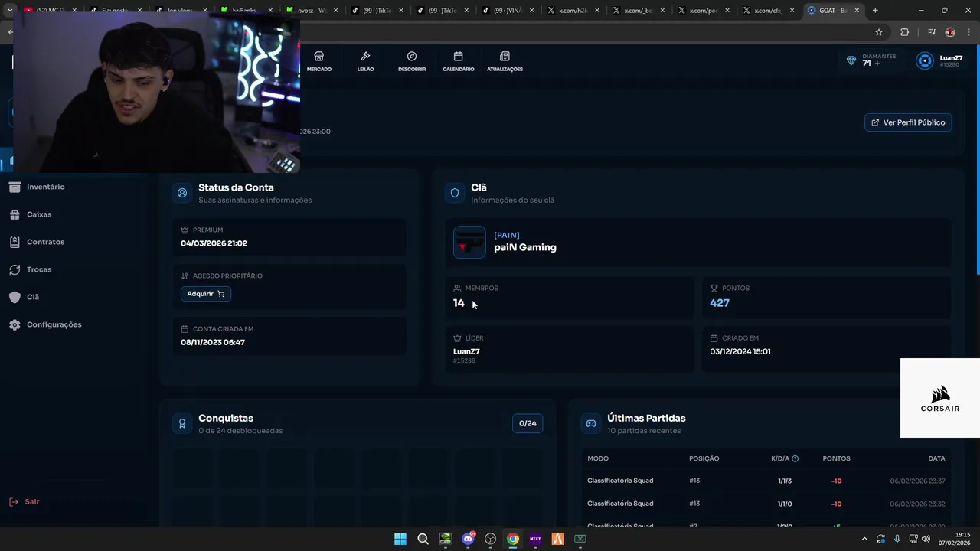Click the Membros count 14

pyautogui.click(x=459, y=303)
